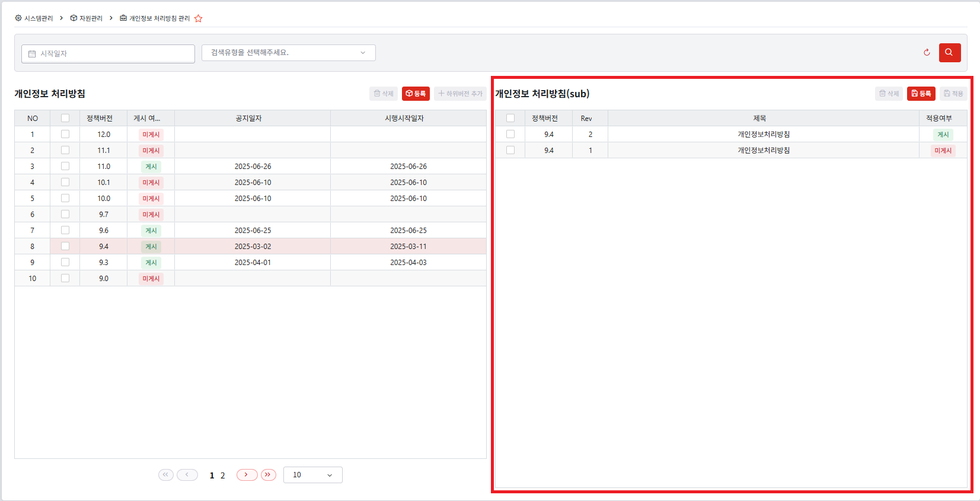Click the calendar icon in 시작일자 field
This screenshot has height=501, width=980.
pos(32,54)
